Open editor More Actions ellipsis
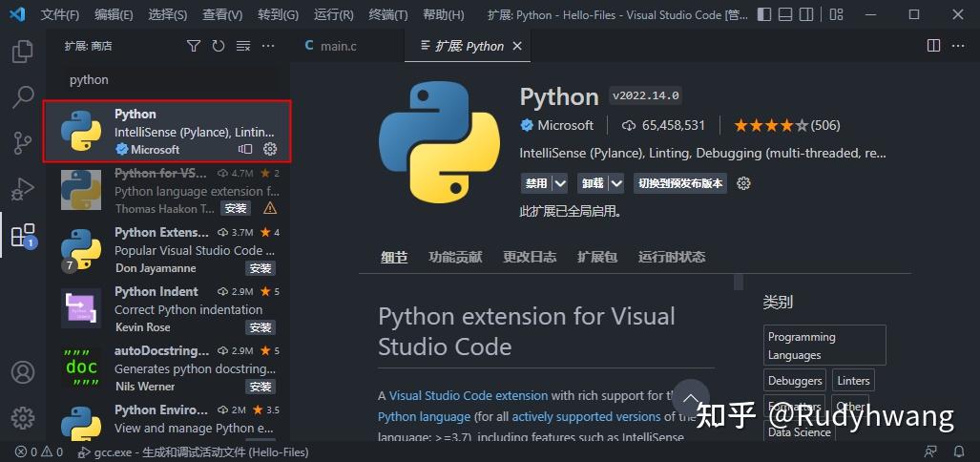 tap(957, 46)
